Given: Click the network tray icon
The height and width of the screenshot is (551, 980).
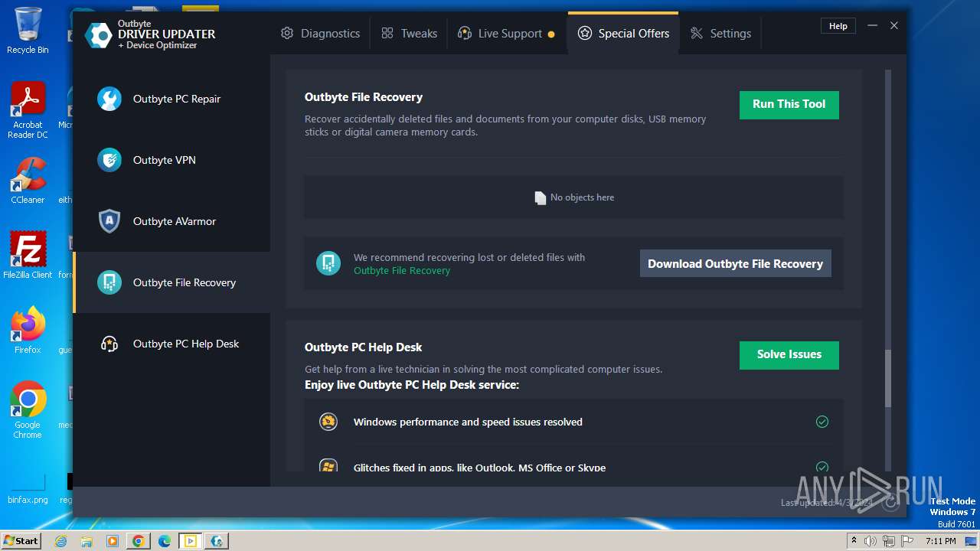Looking at the screenshot, I should [x=889, y=541].
